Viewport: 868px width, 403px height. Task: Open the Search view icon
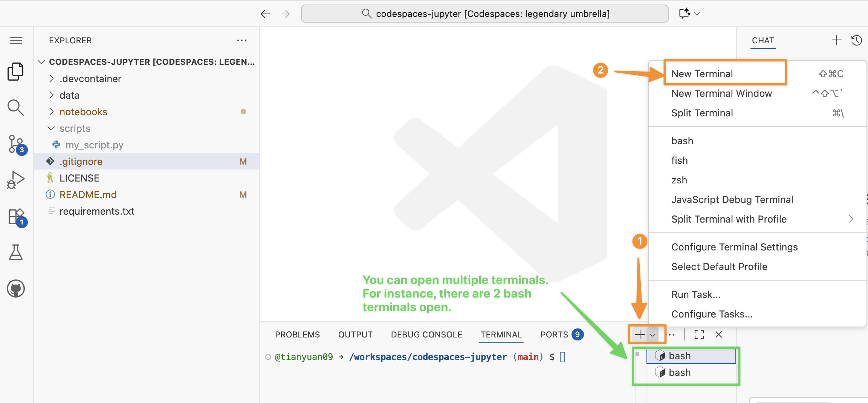[15, 108]
